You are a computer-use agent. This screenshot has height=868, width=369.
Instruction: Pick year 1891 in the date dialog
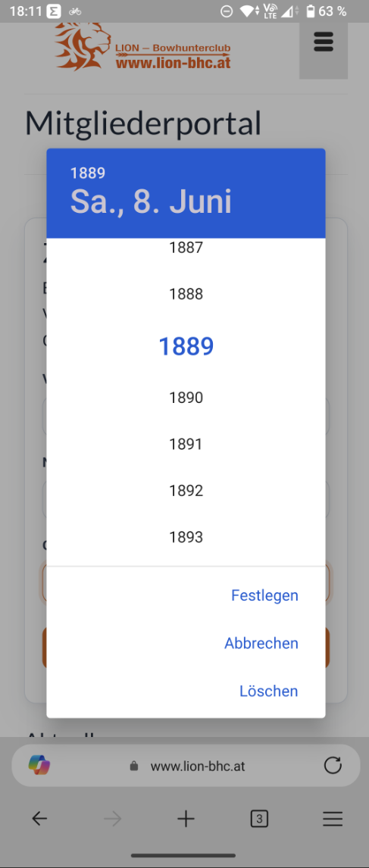click(x=186, y=444)
